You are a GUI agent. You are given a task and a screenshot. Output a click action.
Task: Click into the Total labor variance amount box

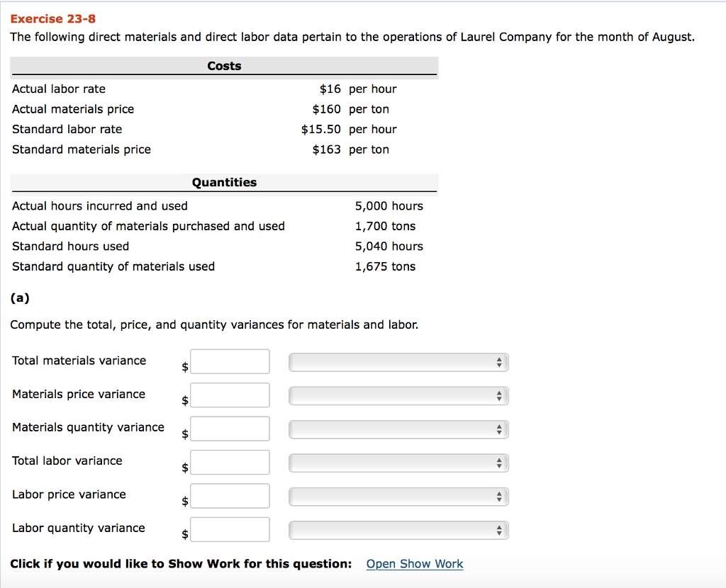click(230, 463)
